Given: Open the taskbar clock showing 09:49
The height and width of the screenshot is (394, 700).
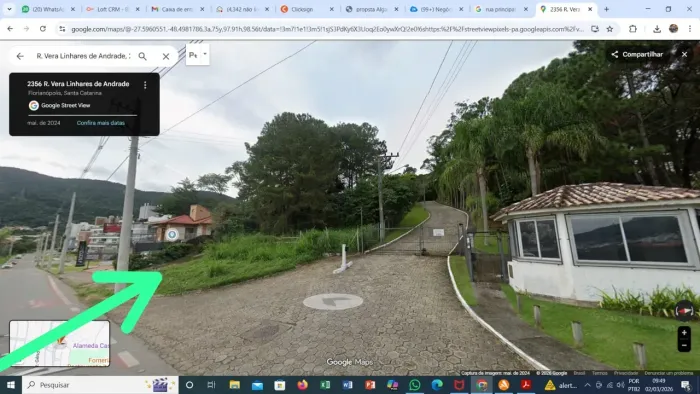Looking at the screenshot, I should (x=658, y=385).
